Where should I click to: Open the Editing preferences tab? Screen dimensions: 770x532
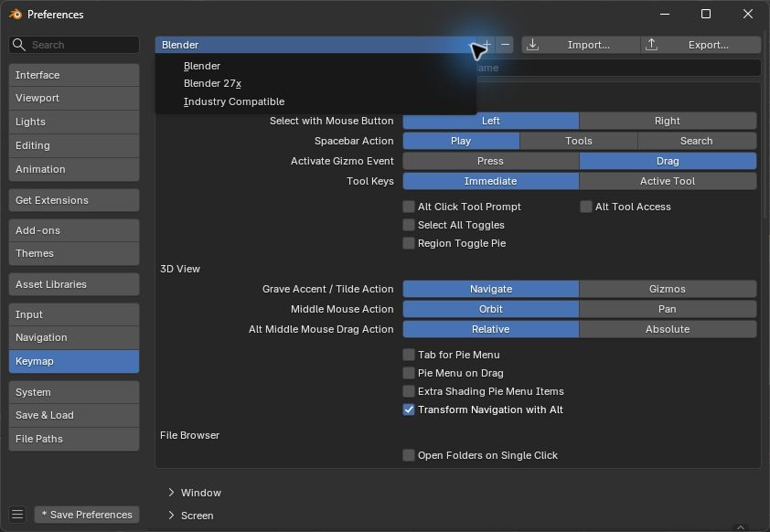click(x=74, y=145)
